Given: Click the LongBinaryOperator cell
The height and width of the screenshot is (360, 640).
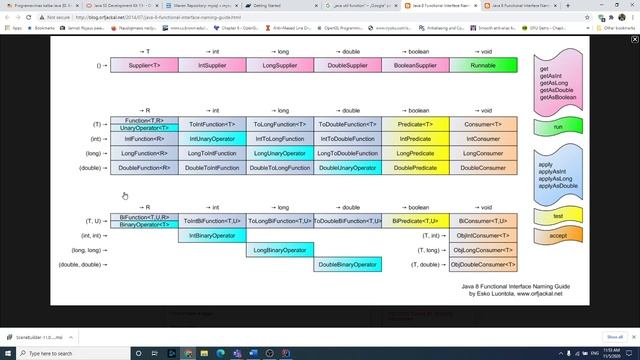Looking at the screenshot, I should pyautogui.click(x=280, y=250).
